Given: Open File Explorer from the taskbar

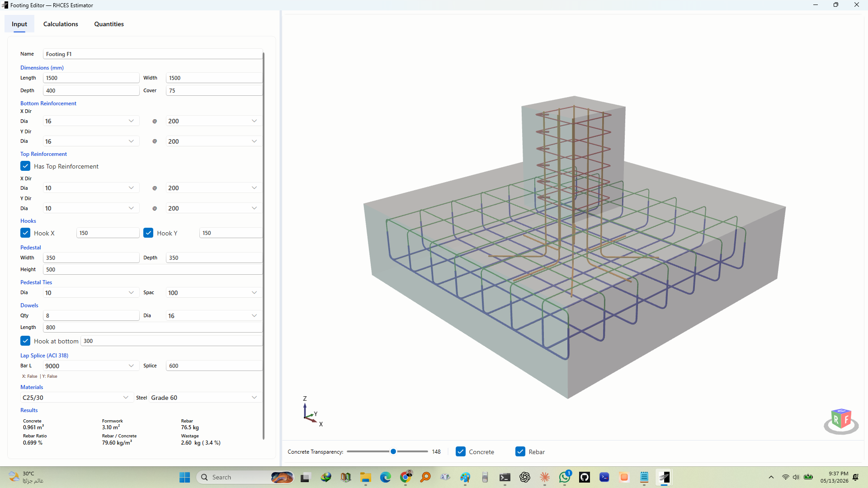Looking at the screenshot, I should tap(365, 477).
